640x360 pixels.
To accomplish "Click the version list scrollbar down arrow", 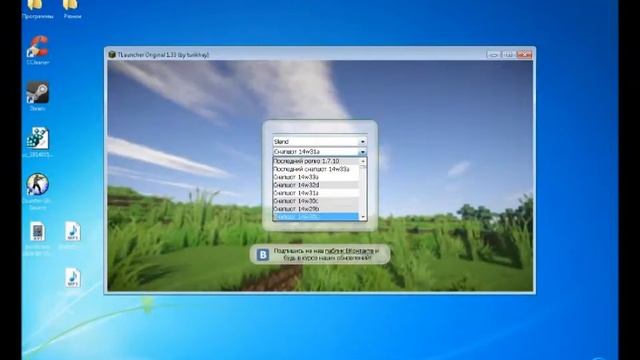I will pyautogui.click(x=363, y=217).
